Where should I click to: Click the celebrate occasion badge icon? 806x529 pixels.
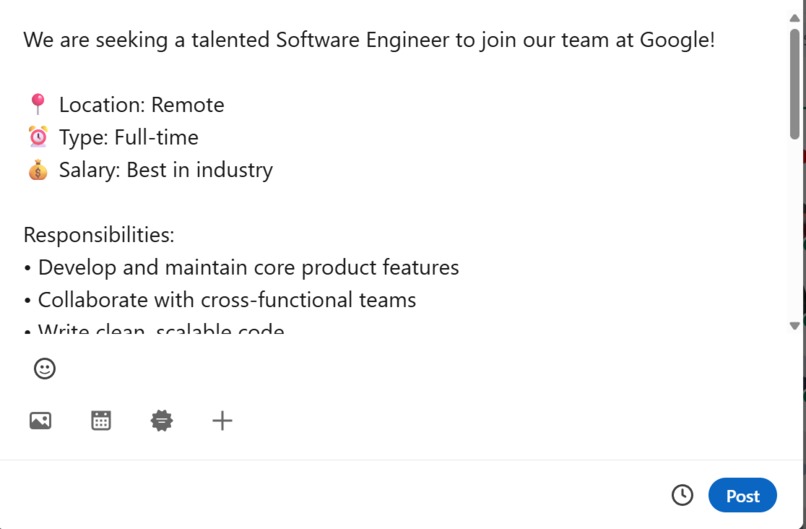(x=161, y=421)
